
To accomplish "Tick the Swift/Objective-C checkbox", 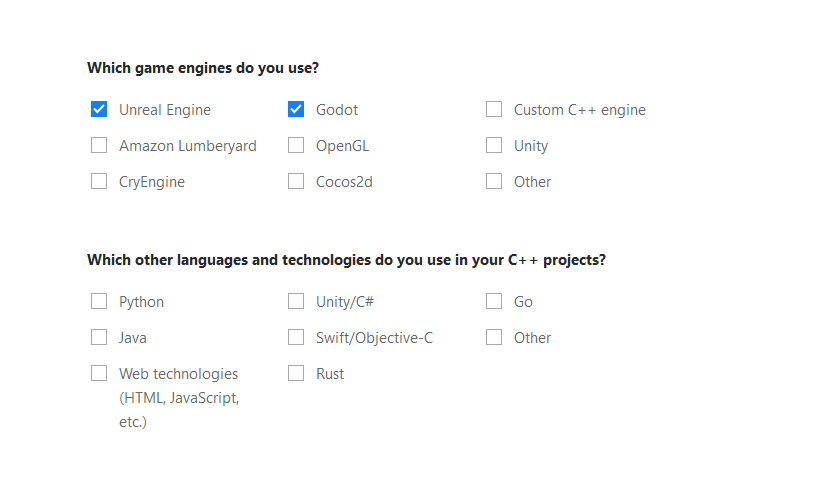I will point(296,338).
